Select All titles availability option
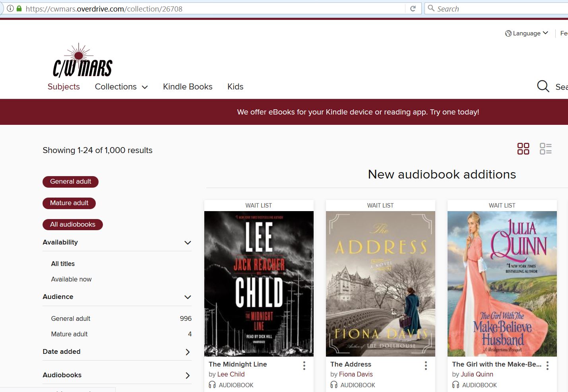568x392 pixels. pos(63,264)
